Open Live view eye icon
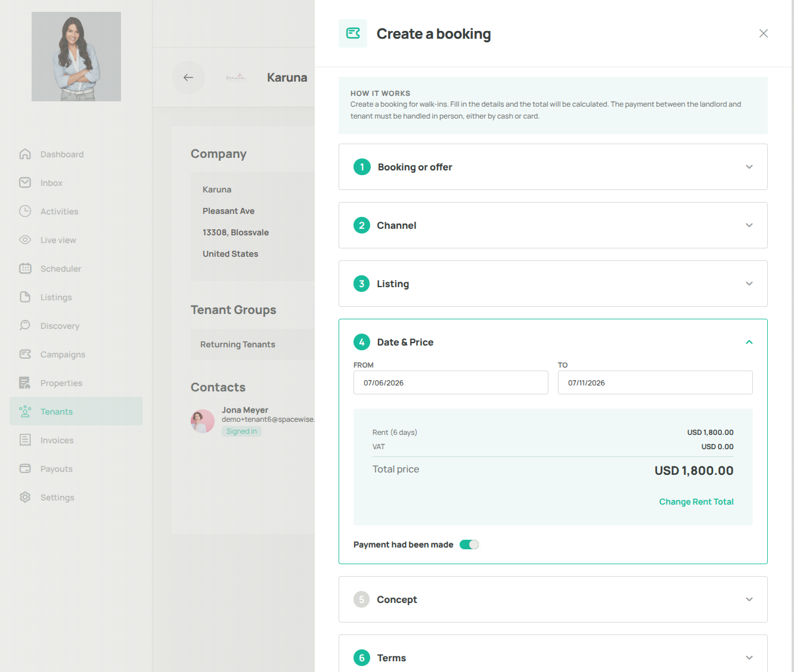Image resolution: width=794 pixels, height=672 pixels. (x=25, y=240)
